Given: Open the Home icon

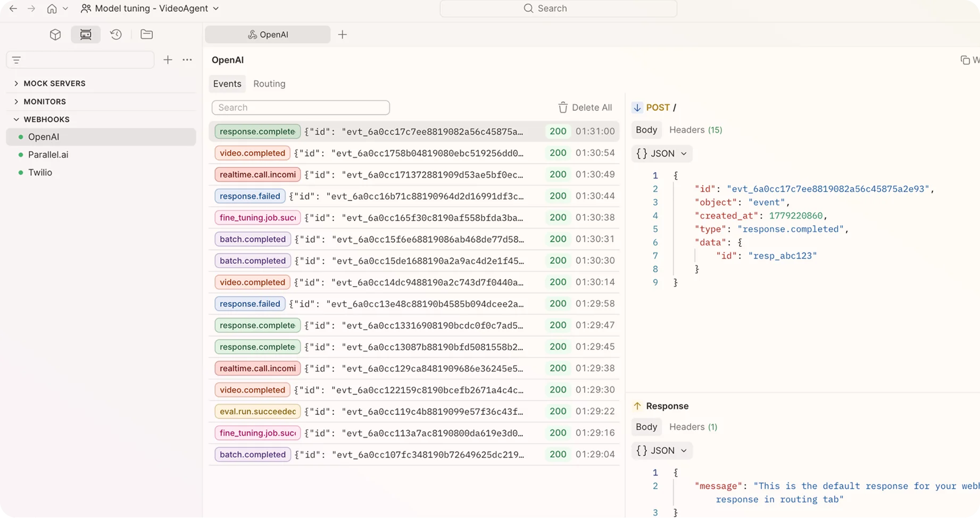Looking at the screenshot, I should point(52,9).
